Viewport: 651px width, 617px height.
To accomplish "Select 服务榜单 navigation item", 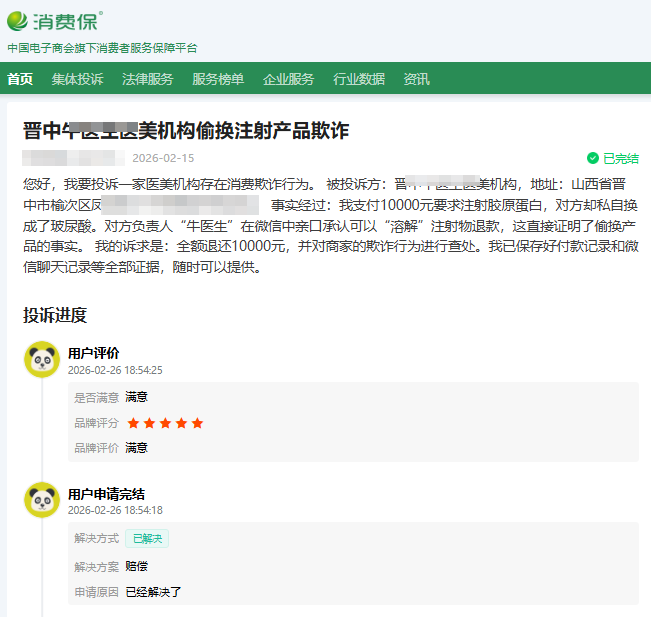I will click(x=218, y=79).
